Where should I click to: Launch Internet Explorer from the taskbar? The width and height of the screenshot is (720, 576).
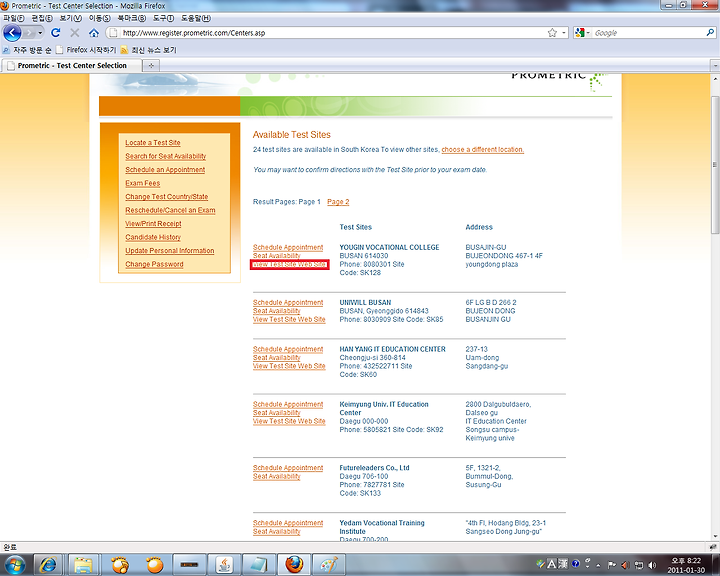tap(47, 565)
